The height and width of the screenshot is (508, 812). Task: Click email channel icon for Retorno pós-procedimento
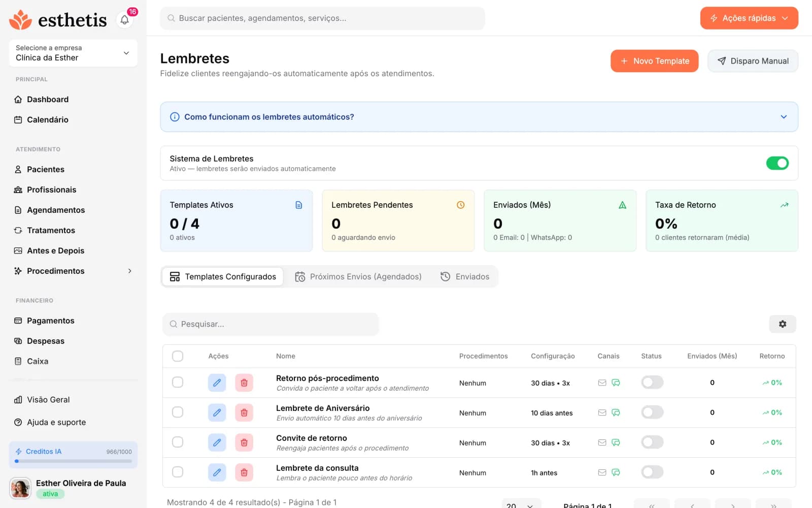point(602,383)
